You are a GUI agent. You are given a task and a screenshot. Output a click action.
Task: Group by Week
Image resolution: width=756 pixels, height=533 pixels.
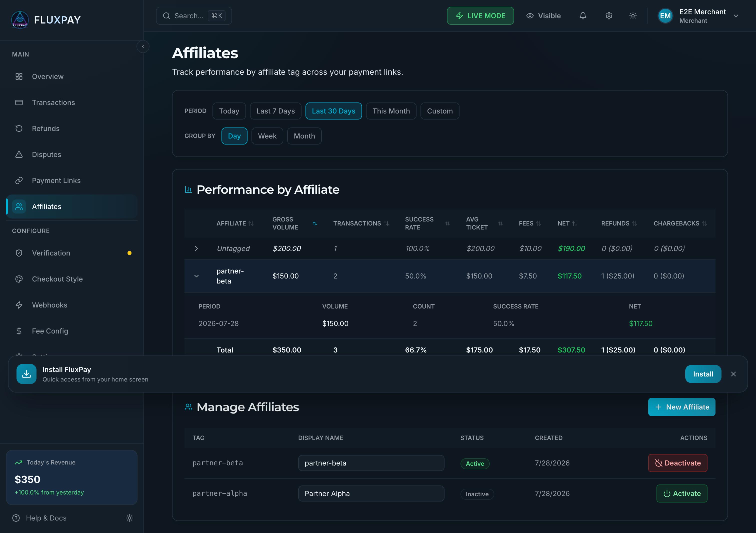[267, 136]
